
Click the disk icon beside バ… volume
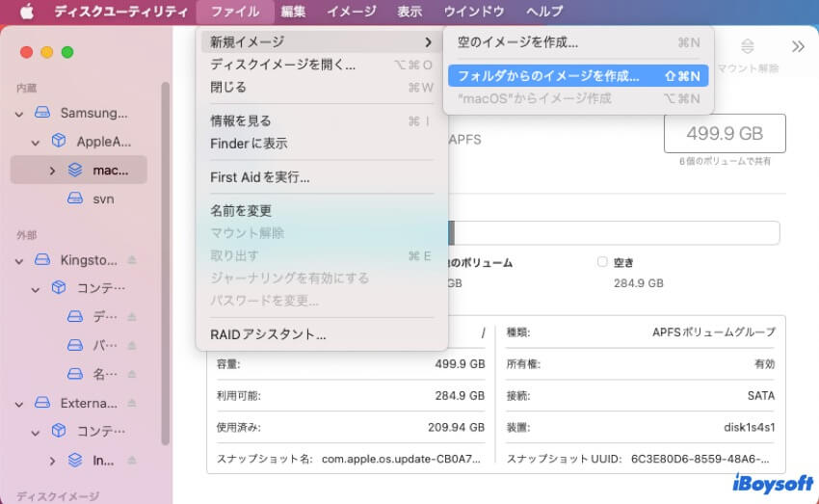click(x=75, y=345)
